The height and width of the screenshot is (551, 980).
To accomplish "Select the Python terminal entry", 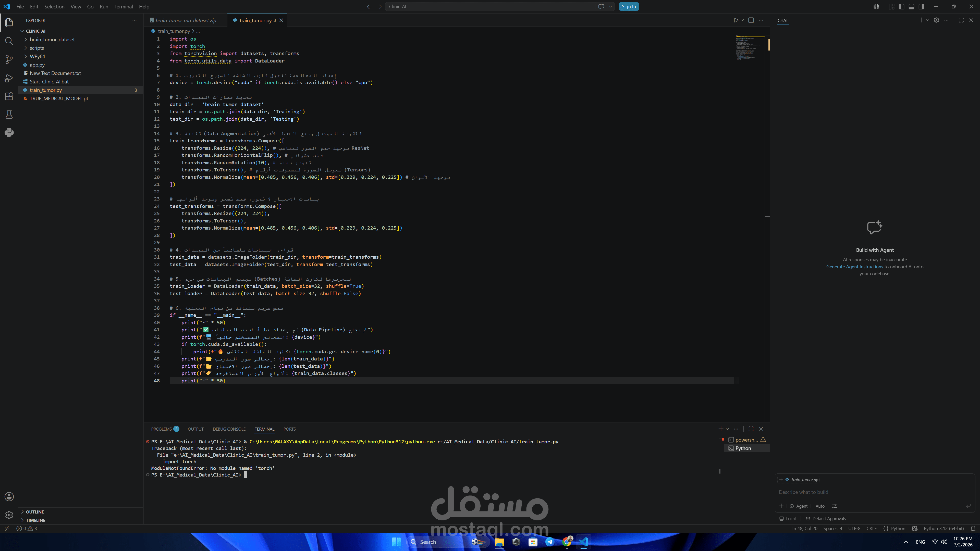I will pyautogui.click(x=747, y=448).
